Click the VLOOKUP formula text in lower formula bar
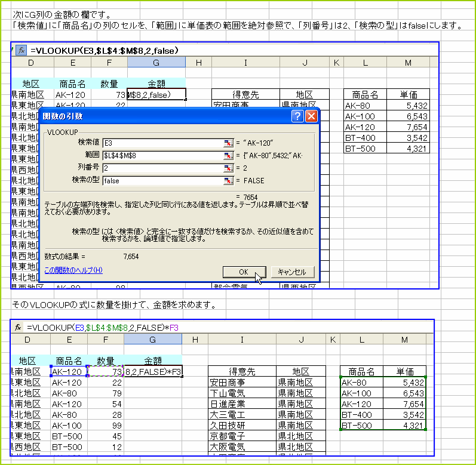Image resolution: width=476 pixels, height=465 pixels. 103,328
